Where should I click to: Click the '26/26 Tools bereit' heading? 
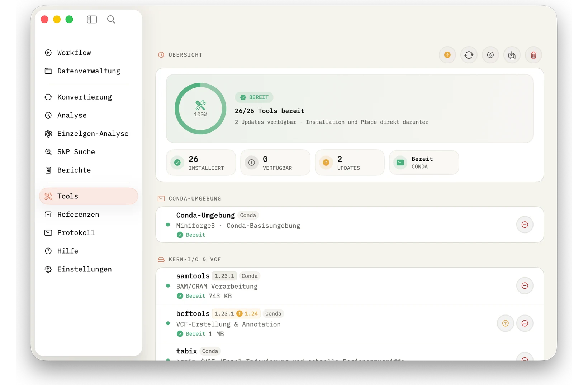click(270, 111)
